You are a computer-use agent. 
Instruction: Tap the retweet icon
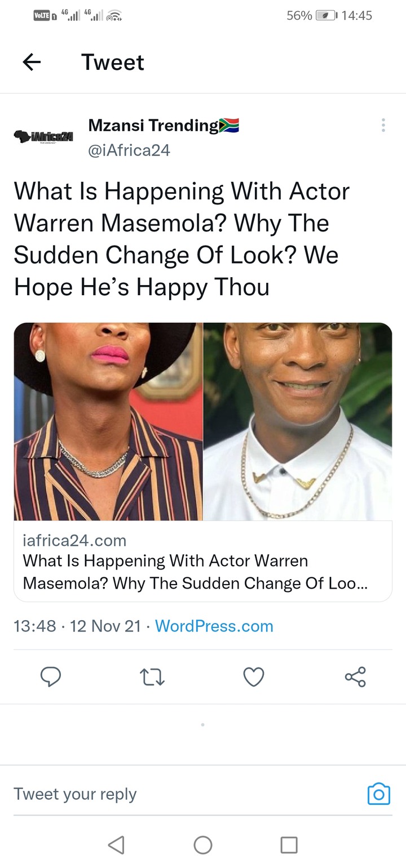[x=152, y=676]
